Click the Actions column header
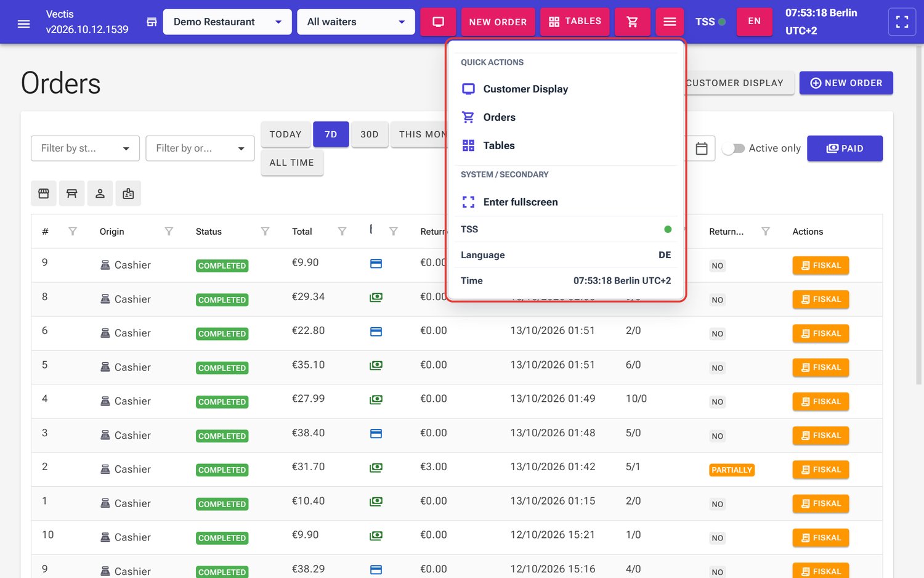 (x=808, y=232)
